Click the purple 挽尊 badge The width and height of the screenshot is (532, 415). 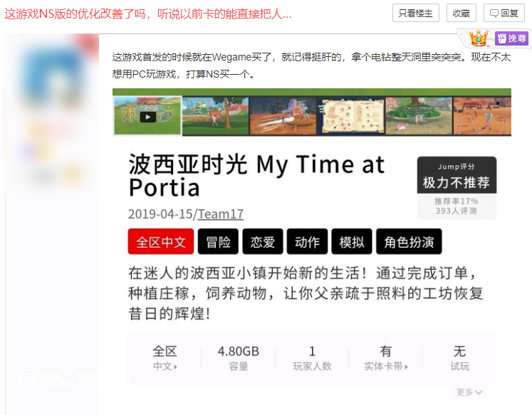[x=511, y=38]
